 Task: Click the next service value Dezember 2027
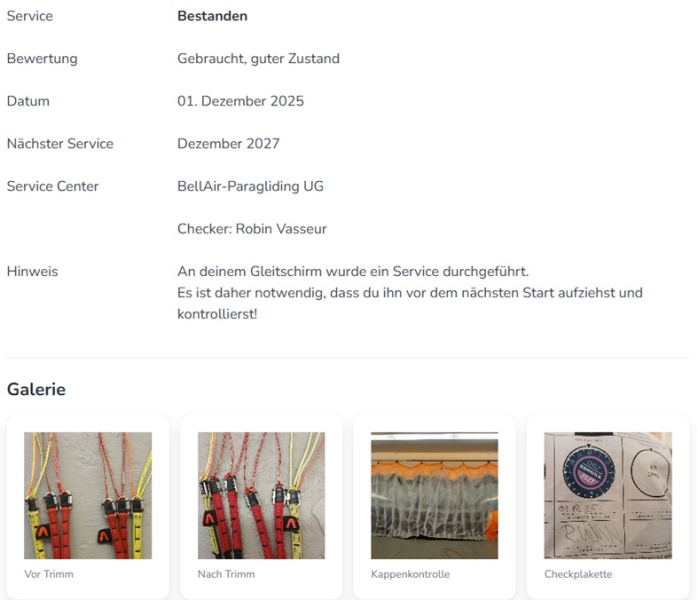click(x=228, y=143)
